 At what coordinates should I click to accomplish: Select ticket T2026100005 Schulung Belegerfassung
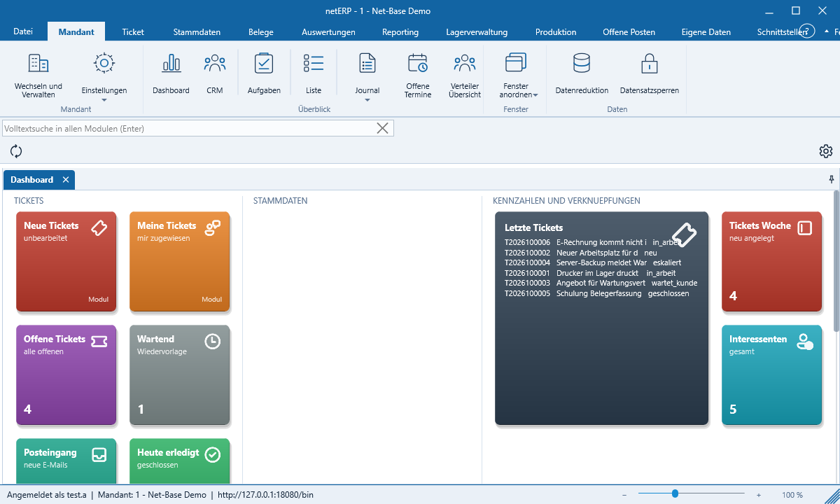(x=597, y=293)
